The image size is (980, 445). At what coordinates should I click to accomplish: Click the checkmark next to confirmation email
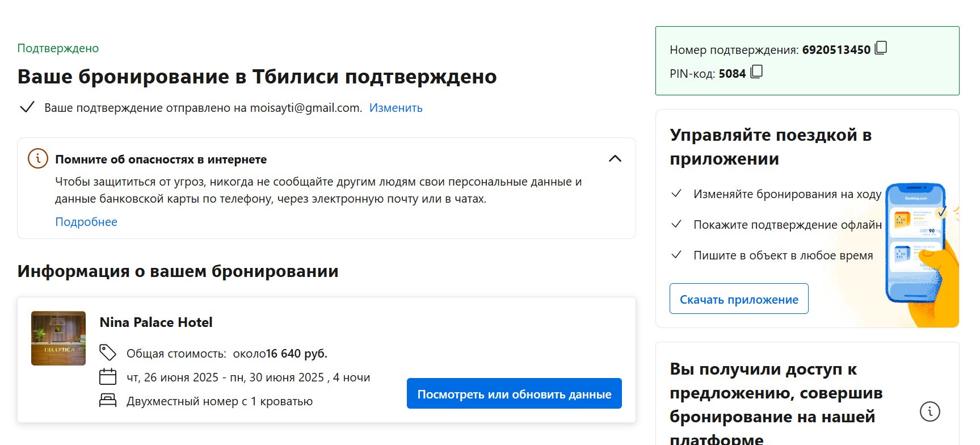[x=27, y=107]
